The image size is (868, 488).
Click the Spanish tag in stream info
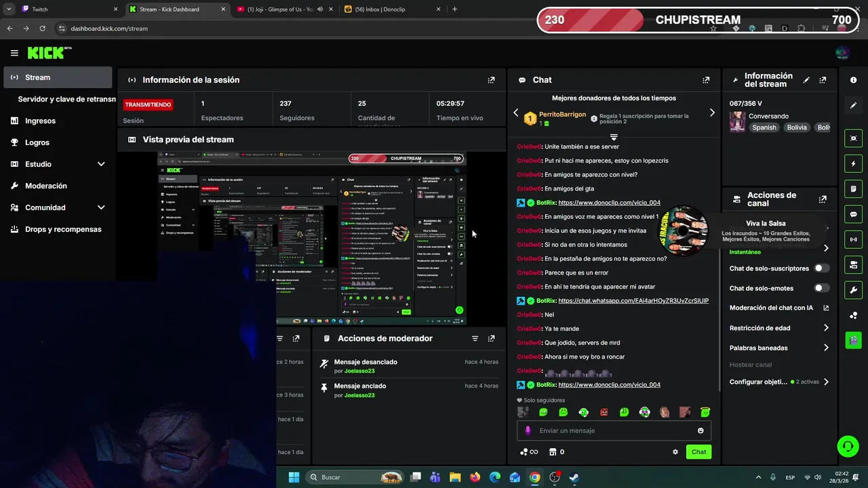point(764,127)
